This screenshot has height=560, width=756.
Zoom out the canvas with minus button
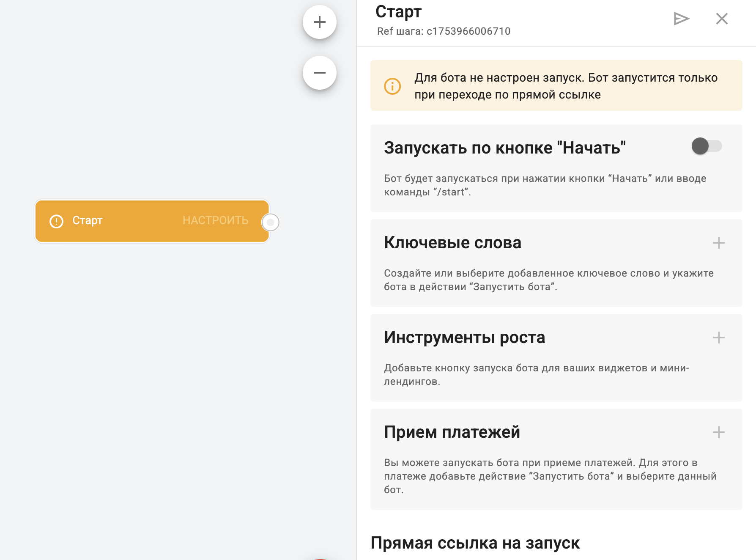pyautogui.click(x=320, y=73)
